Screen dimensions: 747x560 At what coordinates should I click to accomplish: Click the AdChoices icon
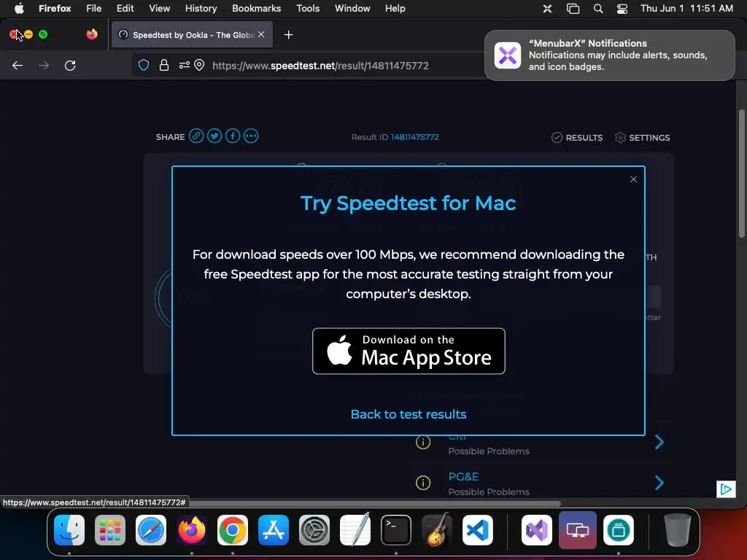click(x=726, y=489)
